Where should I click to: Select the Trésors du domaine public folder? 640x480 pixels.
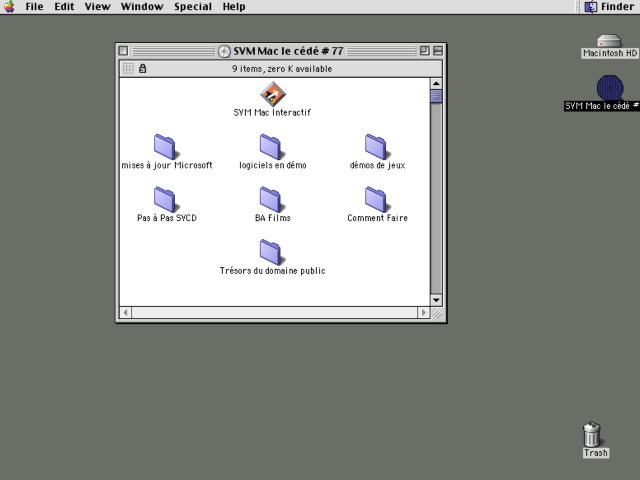[x=270, y=252]
